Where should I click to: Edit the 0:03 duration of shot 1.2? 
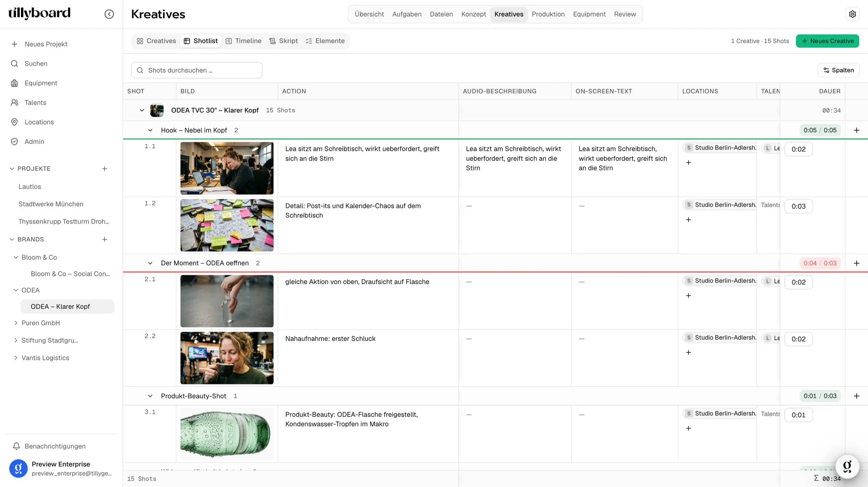(x=798, y=206)
